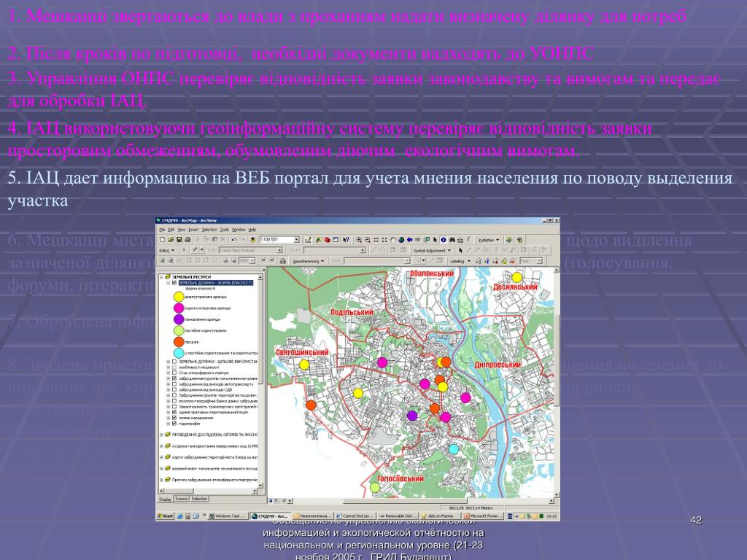Screen dimensions: 747x560
Task: Go back to previous extent with blue arrow
Action: (410, 239)
